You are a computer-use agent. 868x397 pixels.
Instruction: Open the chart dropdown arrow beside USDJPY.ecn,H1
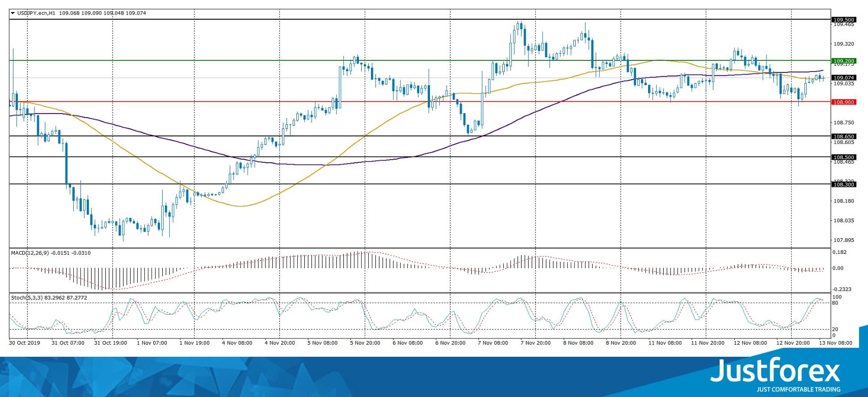pyautogui.click(x=13, y=13)
